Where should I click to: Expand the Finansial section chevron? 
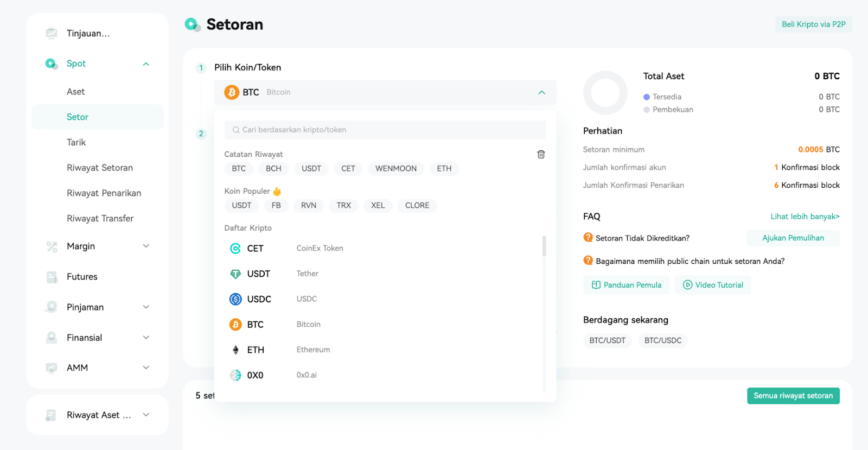(146, 337)
